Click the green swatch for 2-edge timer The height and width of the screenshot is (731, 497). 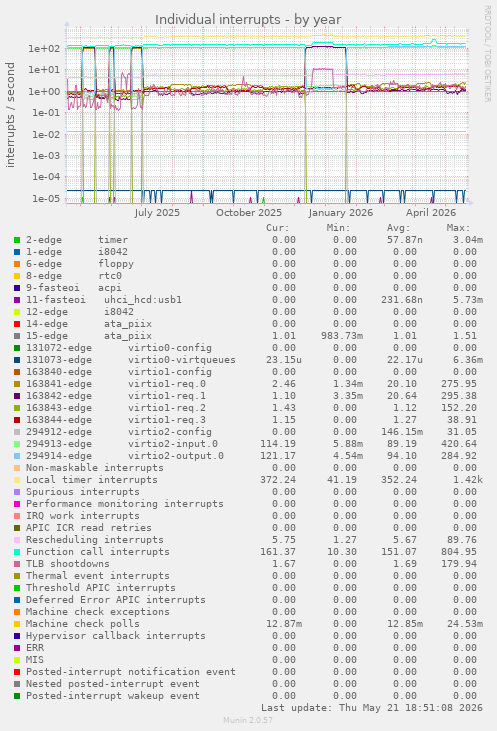(17, 240)
